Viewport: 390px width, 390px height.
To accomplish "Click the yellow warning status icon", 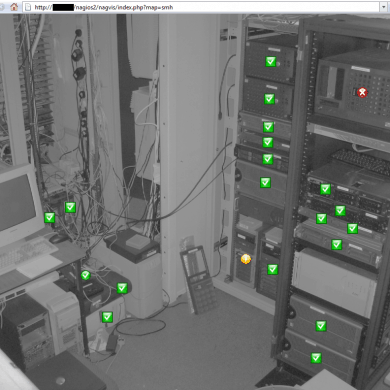I will click(246, 259).
